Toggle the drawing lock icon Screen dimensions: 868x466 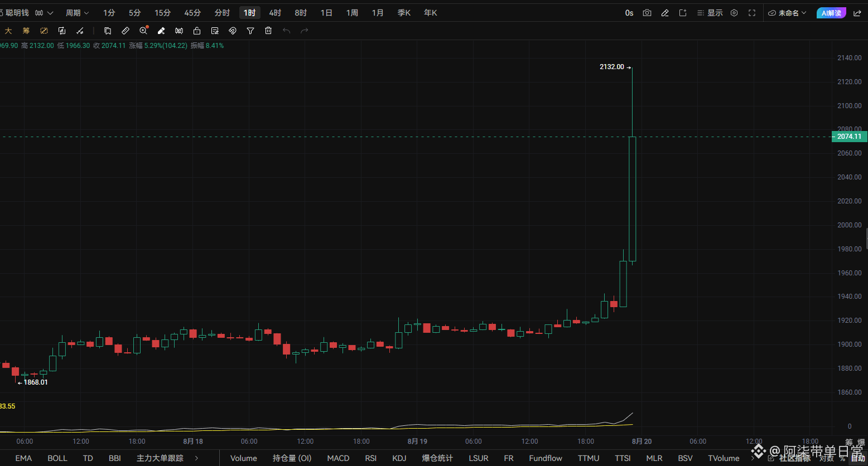[197, 31]
